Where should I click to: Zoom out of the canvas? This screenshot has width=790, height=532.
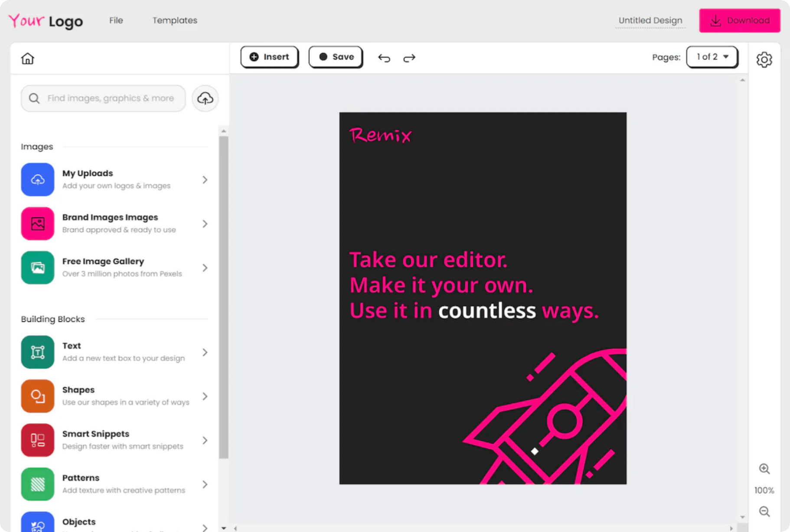pos(764,512)
